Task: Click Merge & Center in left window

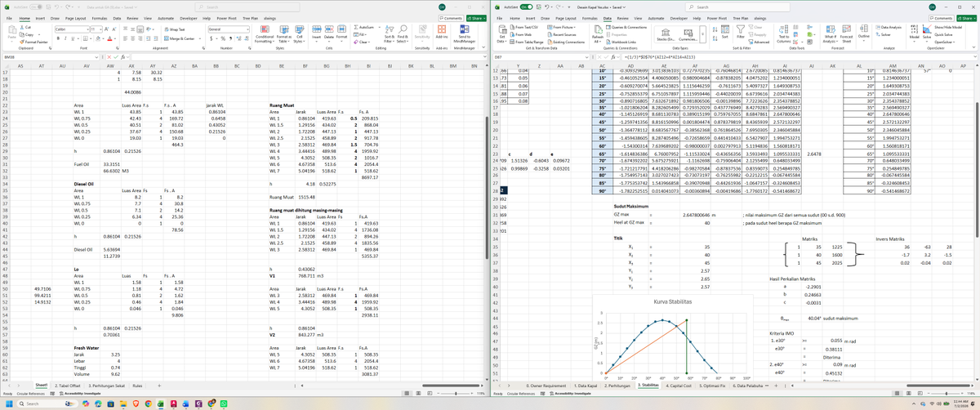Action: pyautogui.click(x=180, y=38)
